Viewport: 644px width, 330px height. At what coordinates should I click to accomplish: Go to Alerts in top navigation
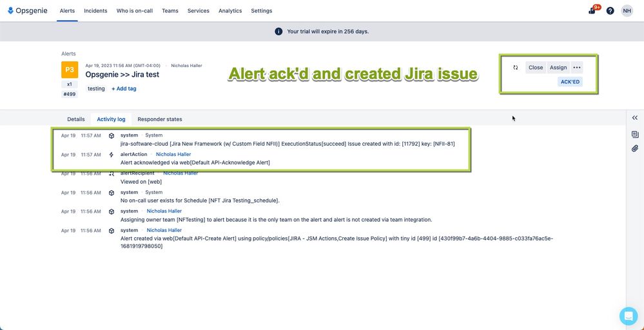tap(67, 11)
